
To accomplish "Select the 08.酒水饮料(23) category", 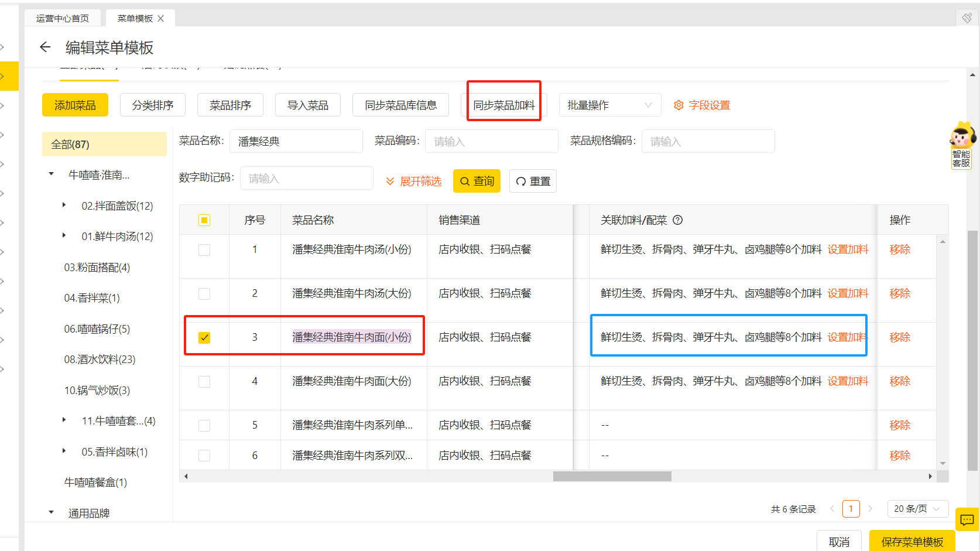I will [x=100, y=360].
